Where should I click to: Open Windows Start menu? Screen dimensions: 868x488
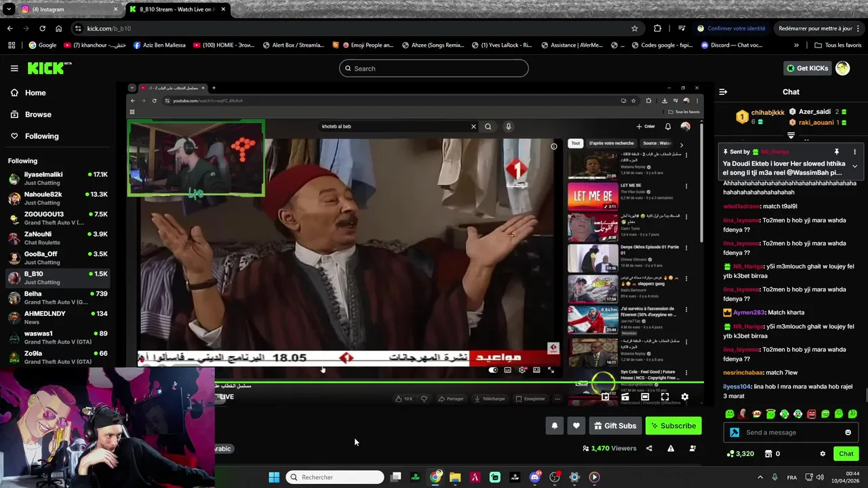pos(274,477)
